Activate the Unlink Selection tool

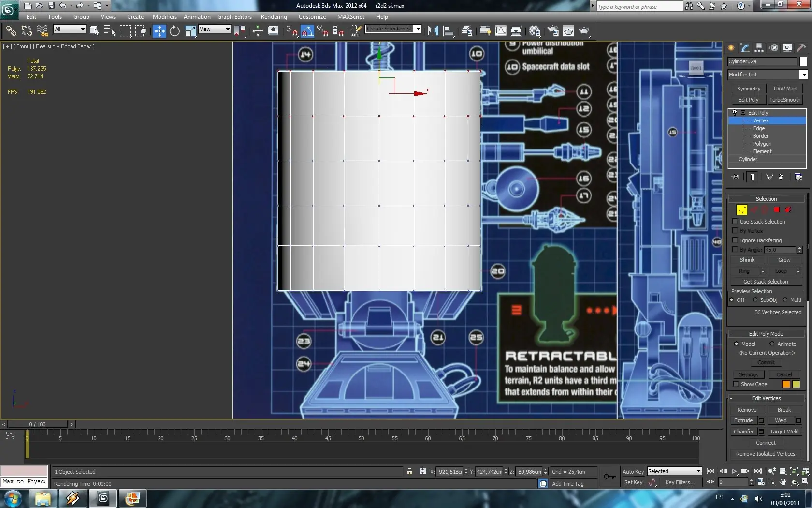[27, 31]
